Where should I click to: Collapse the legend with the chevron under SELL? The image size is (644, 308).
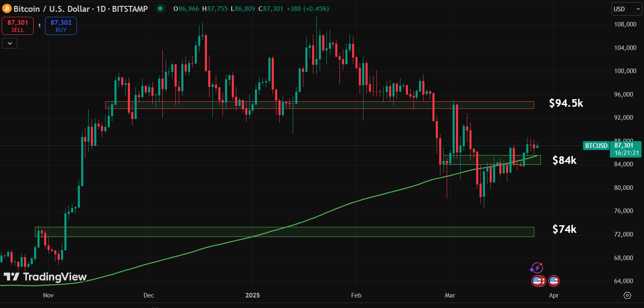(x=10, y=43)
